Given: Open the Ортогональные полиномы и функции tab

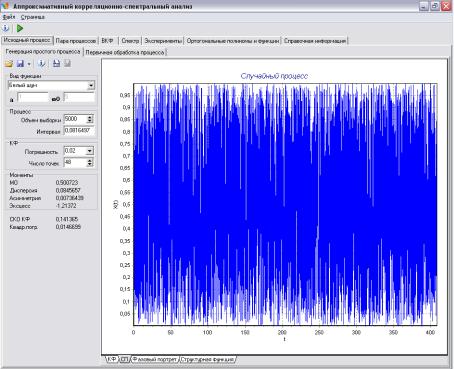Looking at the screenshot, I should pos(233,41).
